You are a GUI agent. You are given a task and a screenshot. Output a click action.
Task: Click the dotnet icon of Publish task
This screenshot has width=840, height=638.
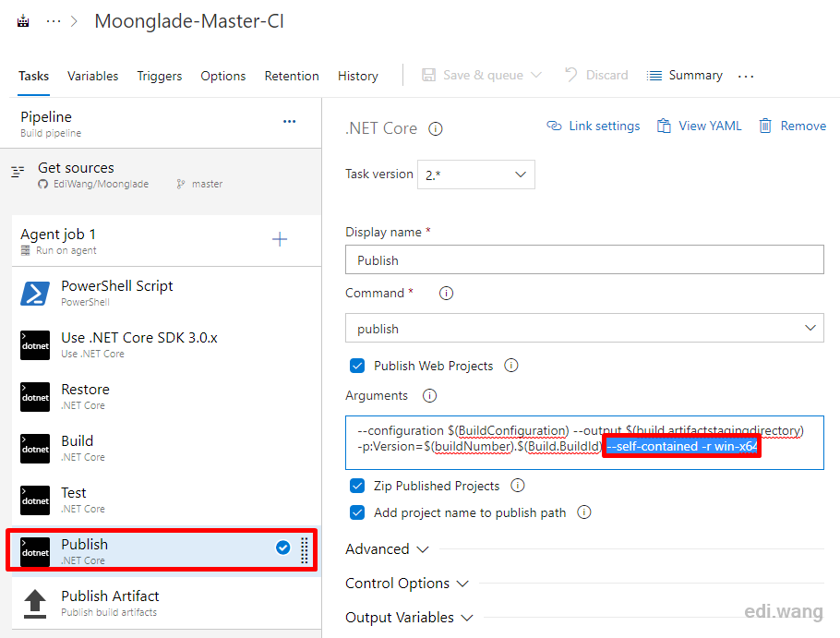(35, 552)
